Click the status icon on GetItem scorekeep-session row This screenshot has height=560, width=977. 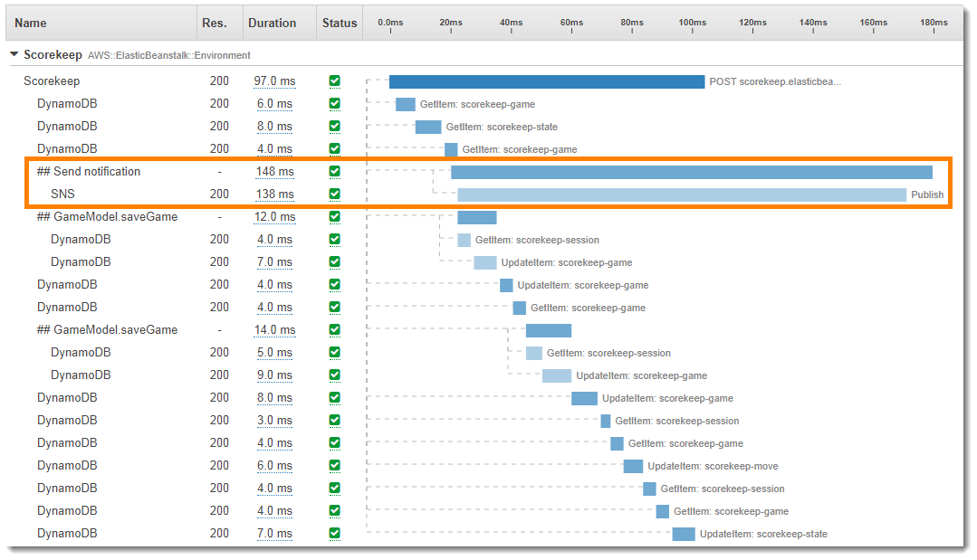[x=334, y=239]
